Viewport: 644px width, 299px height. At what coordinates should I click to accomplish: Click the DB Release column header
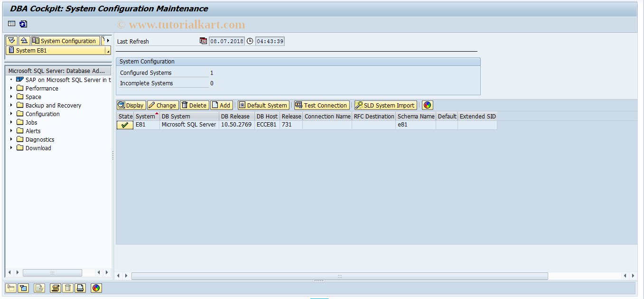(x=237, y=116)
